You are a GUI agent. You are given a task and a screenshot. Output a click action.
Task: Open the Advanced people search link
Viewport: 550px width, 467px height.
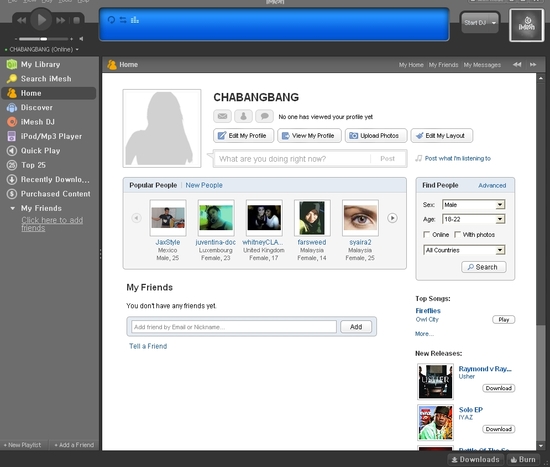click(x=492, y=186)
